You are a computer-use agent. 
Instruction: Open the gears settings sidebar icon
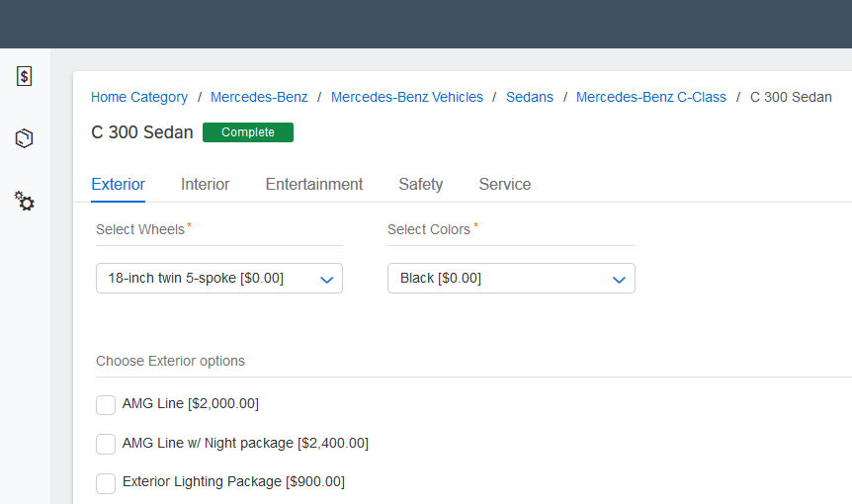click(24, 201)
